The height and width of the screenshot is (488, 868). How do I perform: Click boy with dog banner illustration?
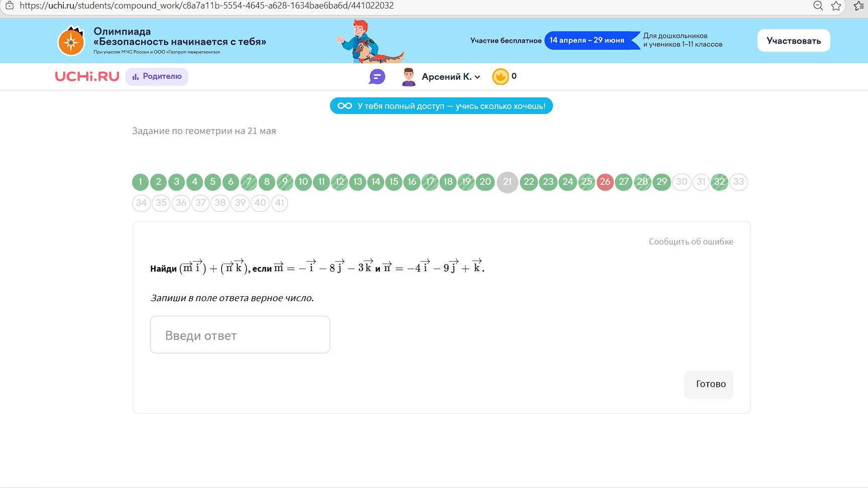(371, 41)
